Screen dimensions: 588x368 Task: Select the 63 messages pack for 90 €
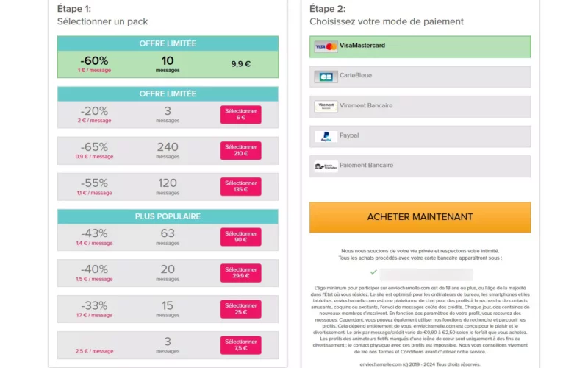pos(240,236)
